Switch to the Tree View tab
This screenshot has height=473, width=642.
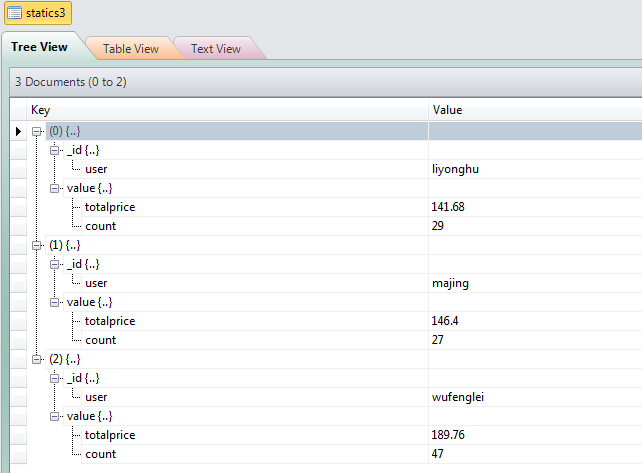click(x=39, y=47)
